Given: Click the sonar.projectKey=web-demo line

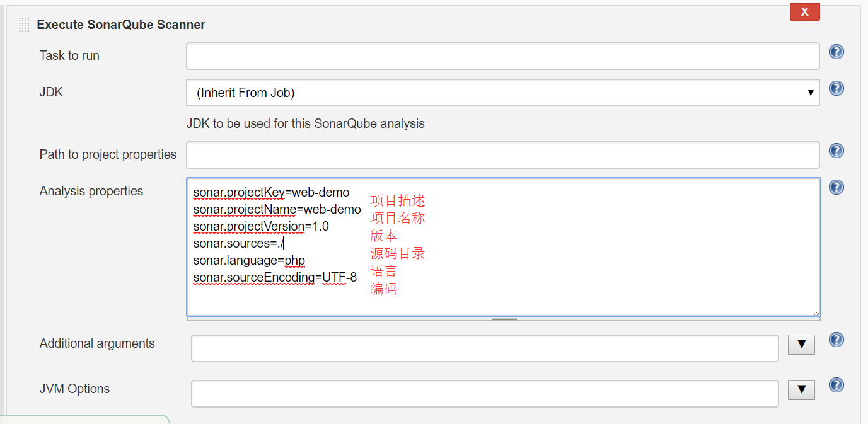Looking at the screenshot, I should [x=271, y=192].
